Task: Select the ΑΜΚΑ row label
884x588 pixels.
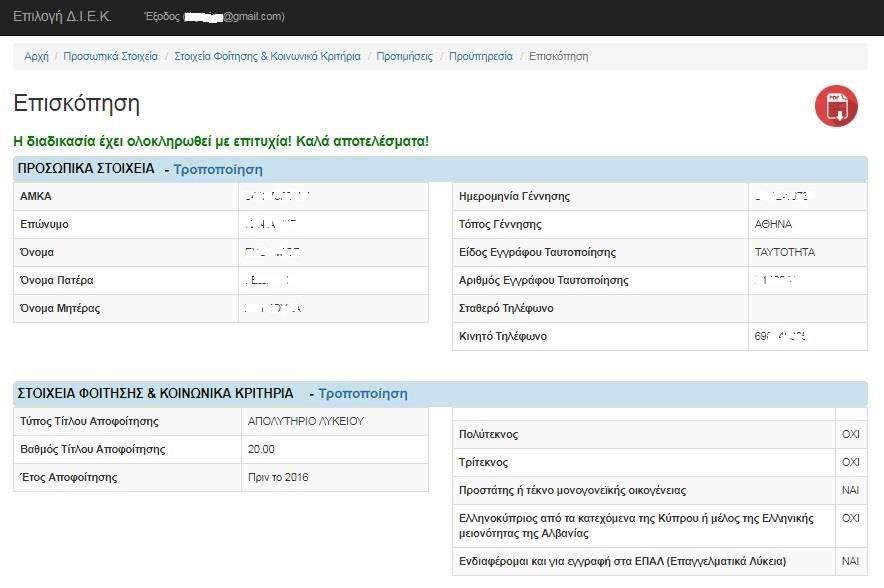Action: [36, 196]
